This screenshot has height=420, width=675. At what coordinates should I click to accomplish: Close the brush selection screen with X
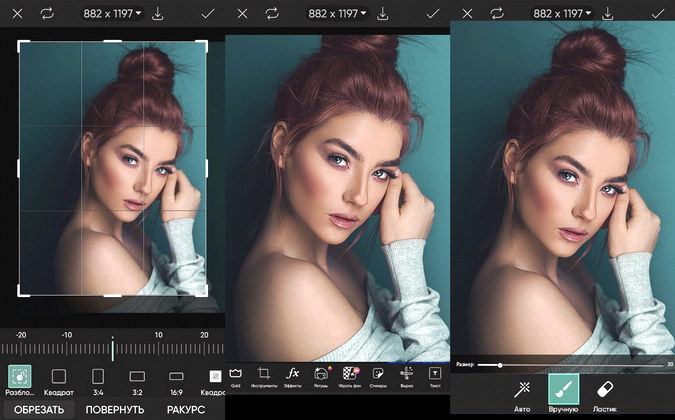pyautogui.click(x=467, y=14)
